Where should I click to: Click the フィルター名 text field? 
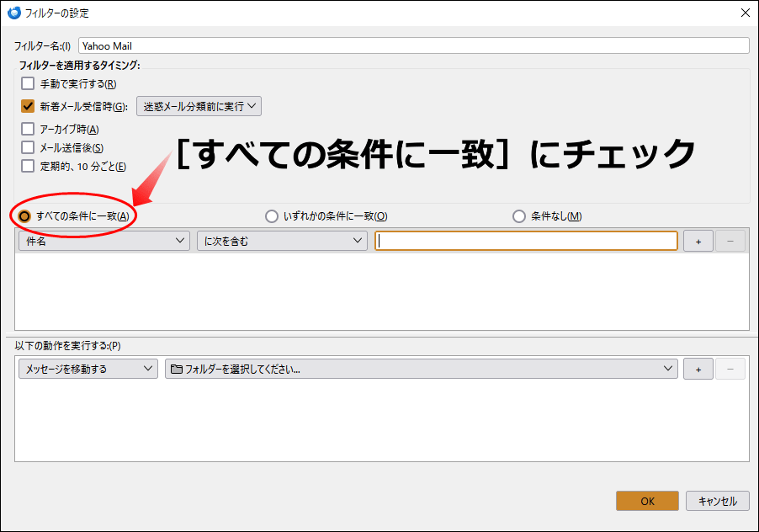[414, 46]
